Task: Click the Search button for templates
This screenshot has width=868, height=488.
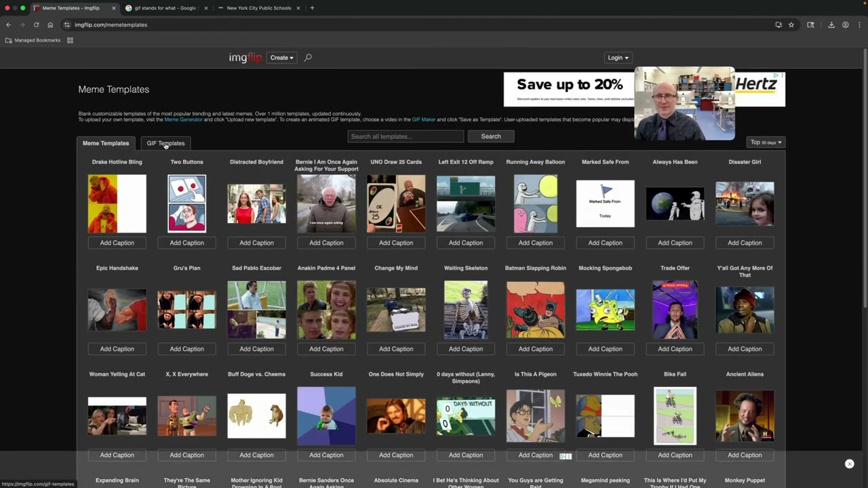Action: pyautogui.click(x=491, y=136)
